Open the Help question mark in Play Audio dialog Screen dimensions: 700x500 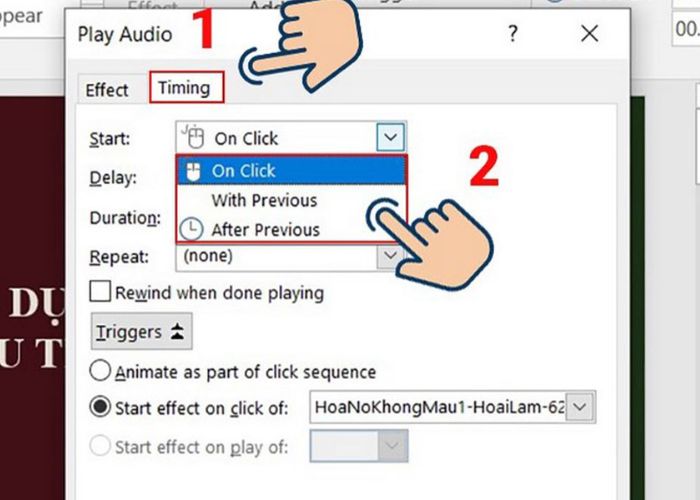click(x=512, y=33)
